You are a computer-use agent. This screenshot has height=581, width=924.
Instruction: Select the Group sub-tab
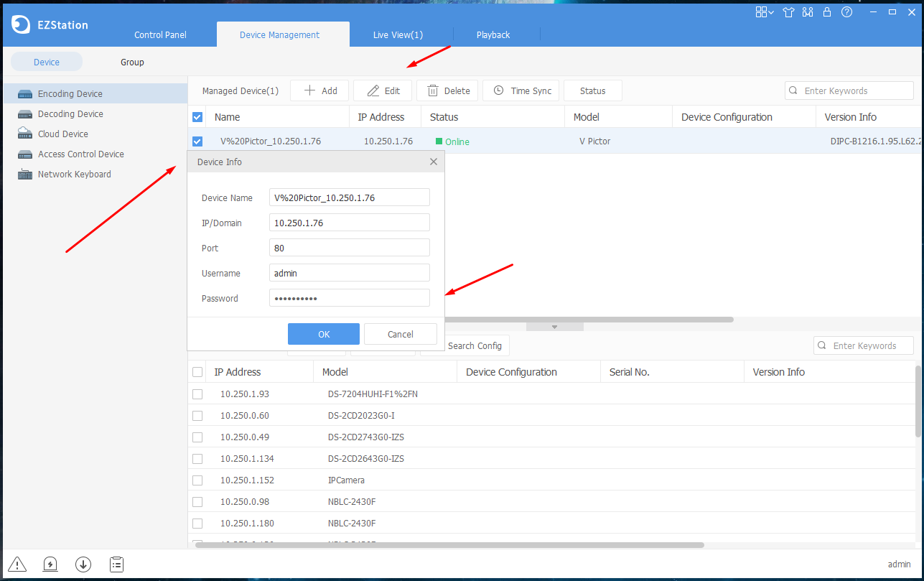tap(132, 62)
